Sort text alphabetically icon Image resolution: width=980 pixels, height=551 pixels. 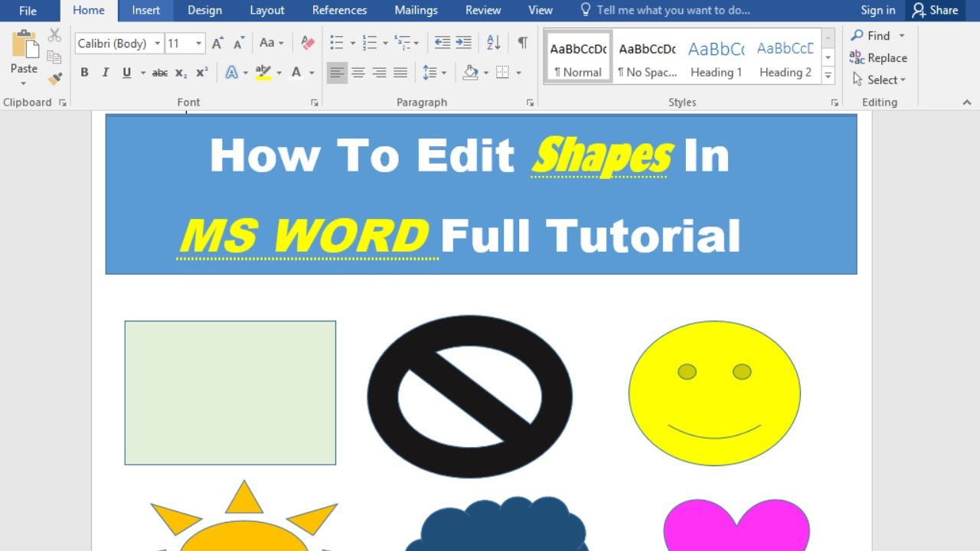(x=494, y=44)
